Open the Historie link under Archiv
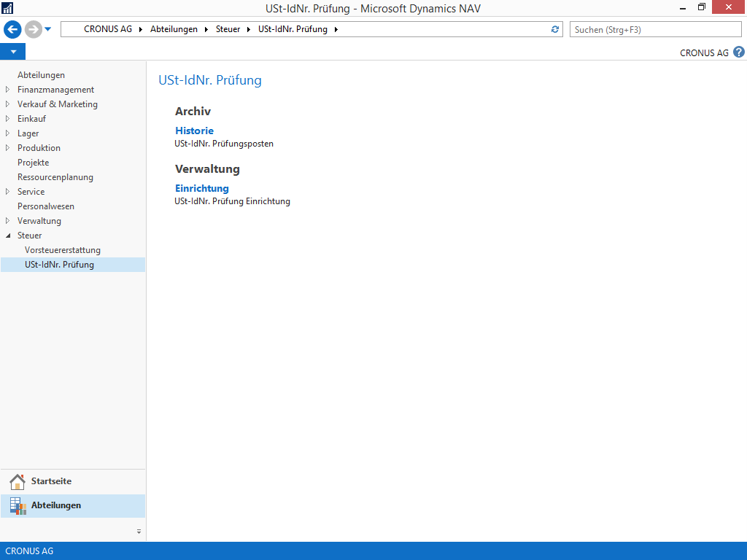Viewport: 747px width, 560px height. [x=194, y=131]
